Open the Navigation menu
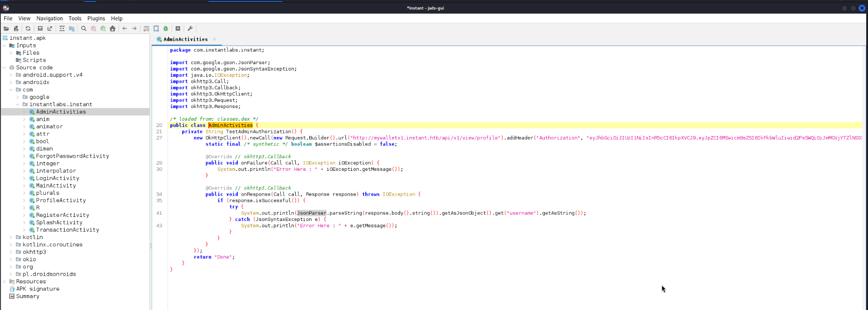The width and height of the screenshot is (868, 310). (50, 19)
